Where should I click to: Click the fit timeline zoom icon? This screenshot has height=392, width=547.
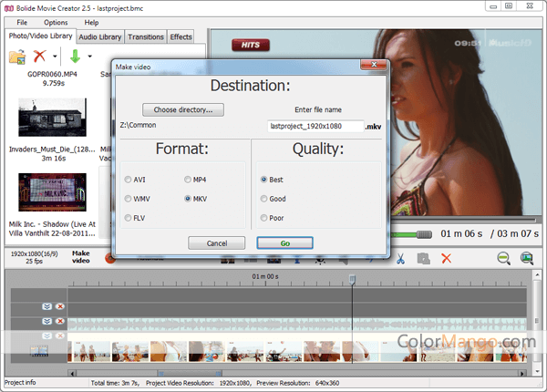coord(526,259)
